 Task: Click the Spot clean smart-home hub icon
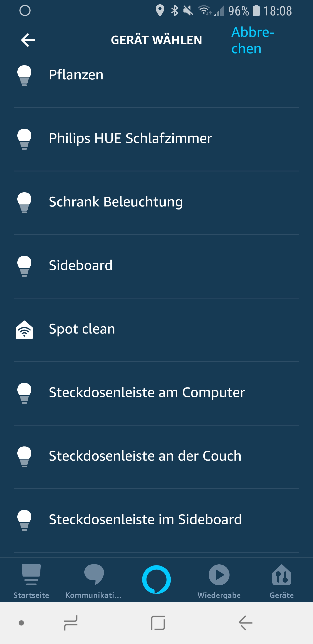(25, 330)
